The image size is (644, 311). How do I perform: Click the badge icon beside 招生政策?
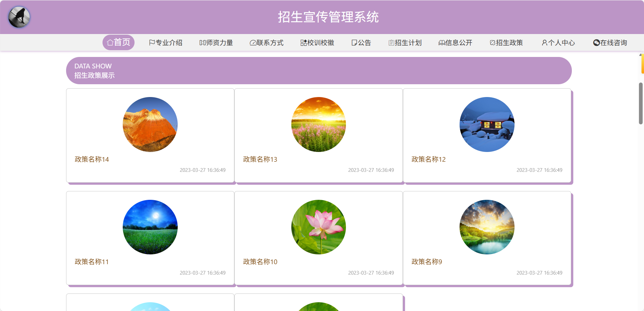point(493,43)
